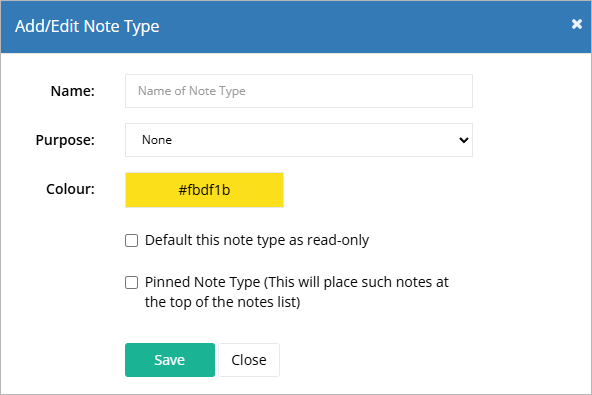Open the yellow #fbdf1b colour picker
Screen dimensions: 592x395
(x=204, y=190)
